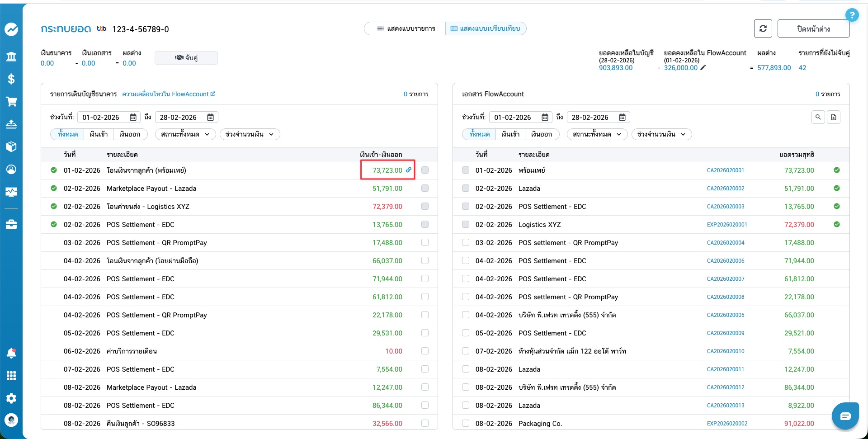Select เงินออก tab in bank transactions panel
The image size is (868, 439).
pos(130,134)
